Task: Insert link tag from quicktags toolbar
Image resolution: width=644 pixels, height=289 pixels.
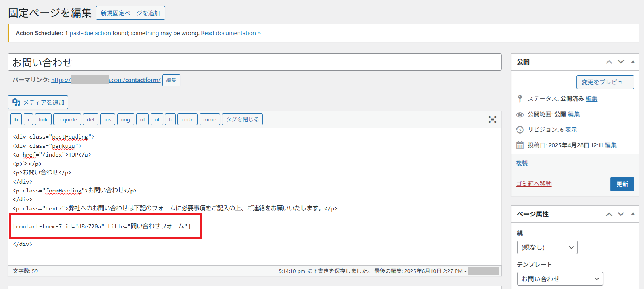Action: click(x=43, y=119)
